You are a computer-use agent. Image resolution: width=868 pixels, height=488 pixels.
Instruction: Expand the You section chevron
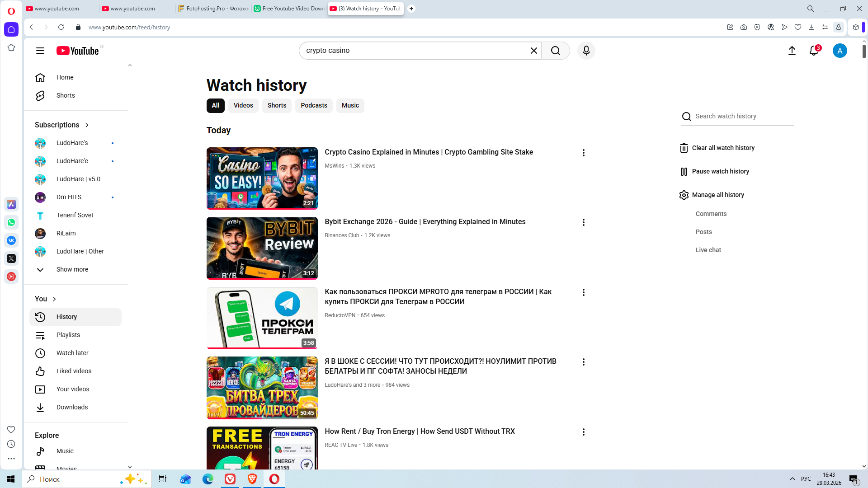[x=54, y=299]
